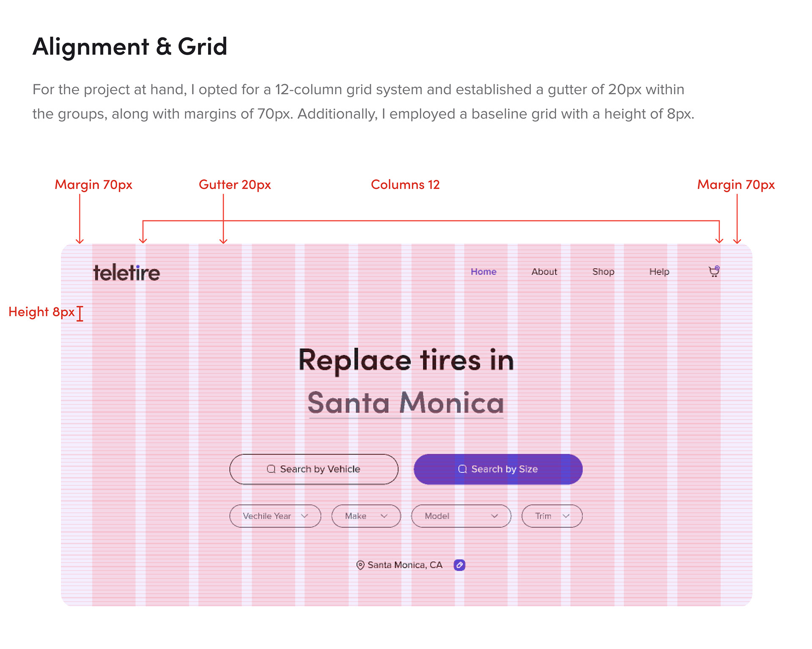Click the Replace tires in headline
Viewport: 812px width, 649px height.
click(406, 360)
